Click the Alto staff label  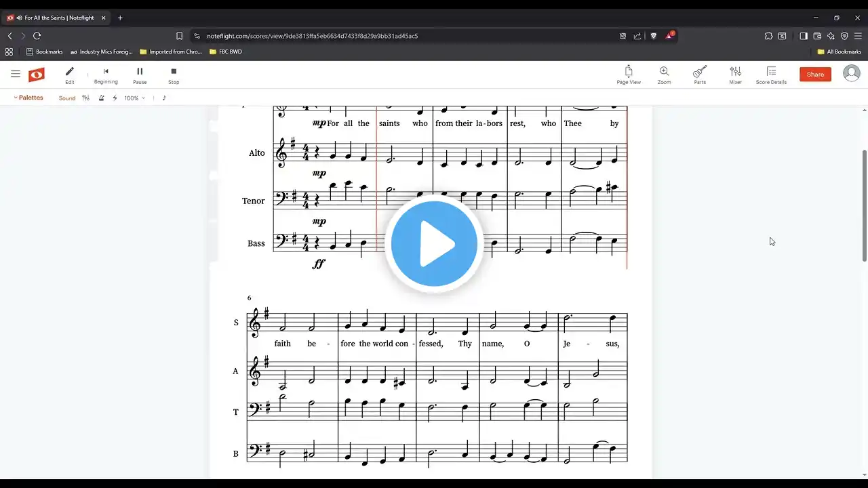[x=256, y=153]
